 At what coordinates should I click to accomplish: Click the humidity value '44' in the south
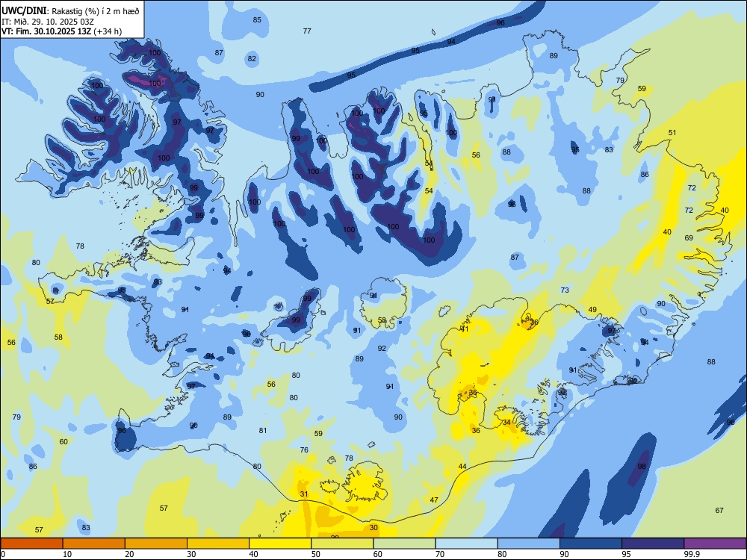pyautogui.click(x=462, y=466)
